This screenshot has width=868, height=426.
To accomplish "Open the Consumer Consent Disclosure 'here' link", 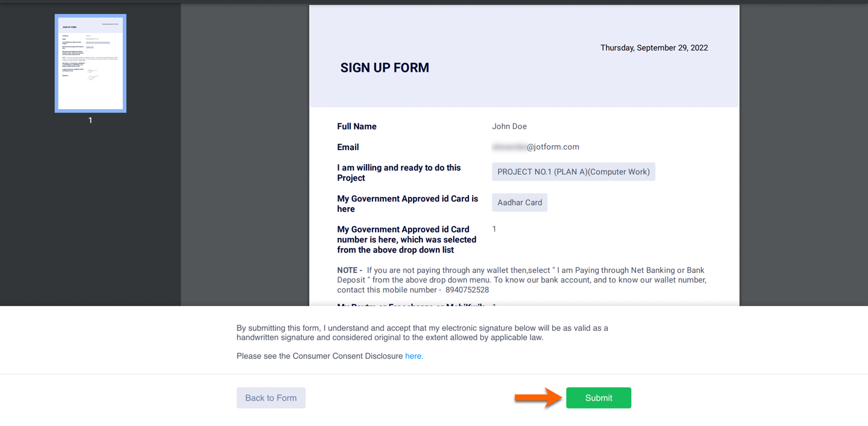I will [414, 356].
